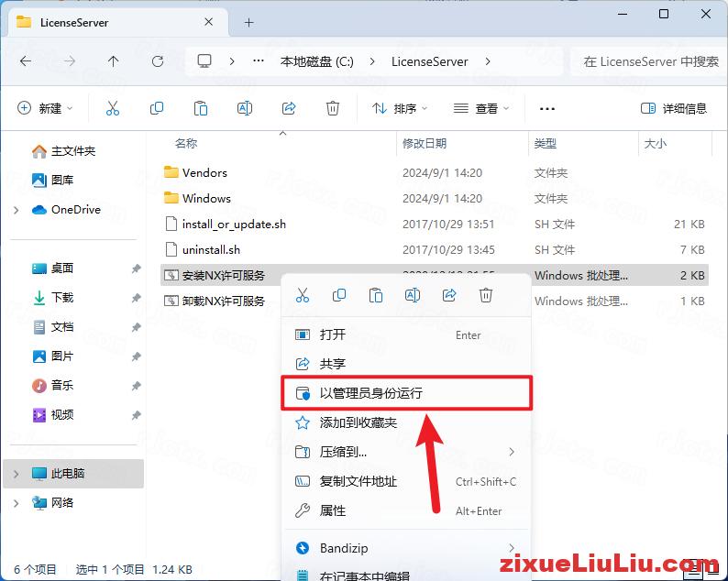Image resolution: width=728 pixels, height=581 pixels.
Task: Expand the 压缩到... submenu
Action: tap(512, 452)
